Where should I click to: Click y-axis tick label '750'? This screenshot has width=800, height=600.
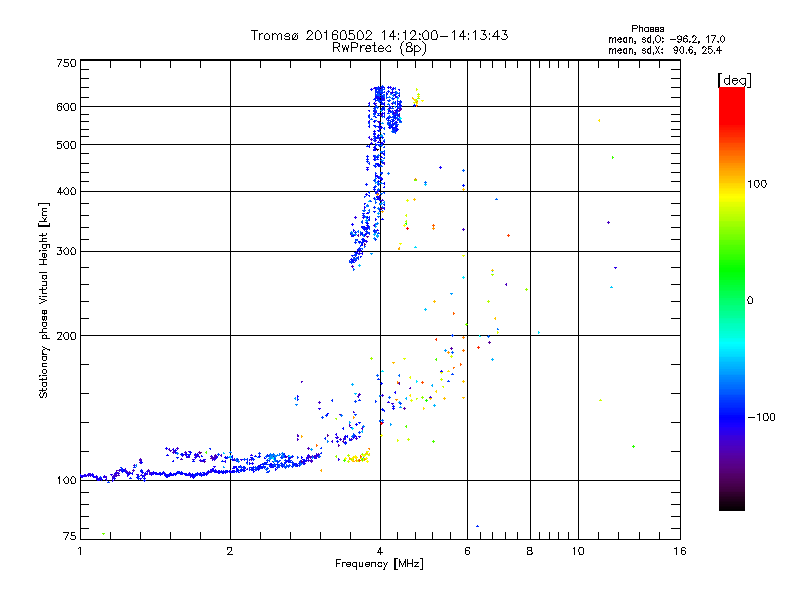coord(66,63)
